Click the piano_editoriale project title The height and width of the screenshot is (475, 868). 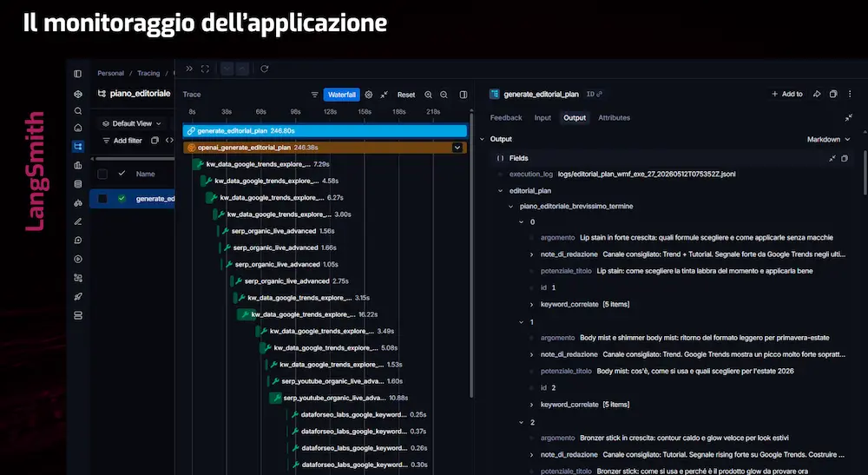140,94
